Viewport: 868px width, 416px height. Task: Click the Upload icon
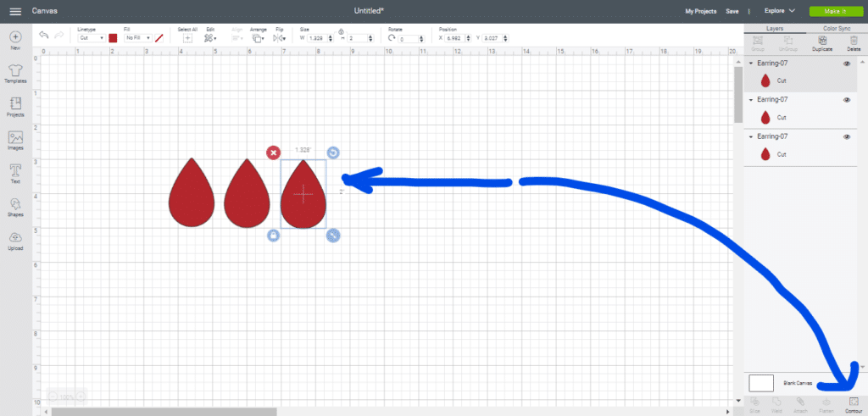pos(15,240)
